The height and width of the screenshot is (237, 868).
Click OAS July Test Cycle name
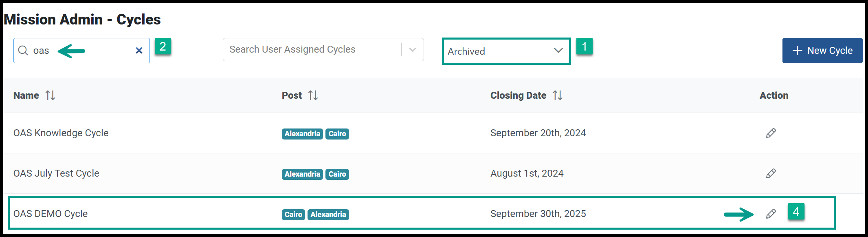click(56, 173)
